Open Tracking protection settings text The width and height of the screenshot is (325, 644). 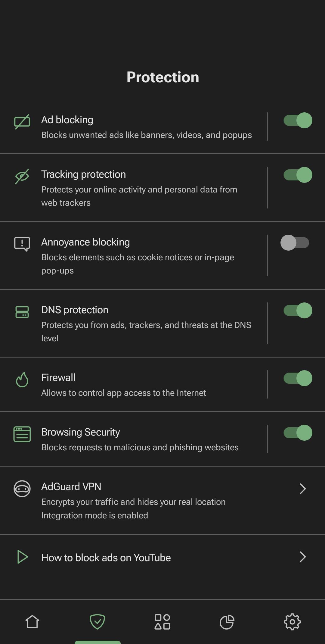[x=83, y=174]
